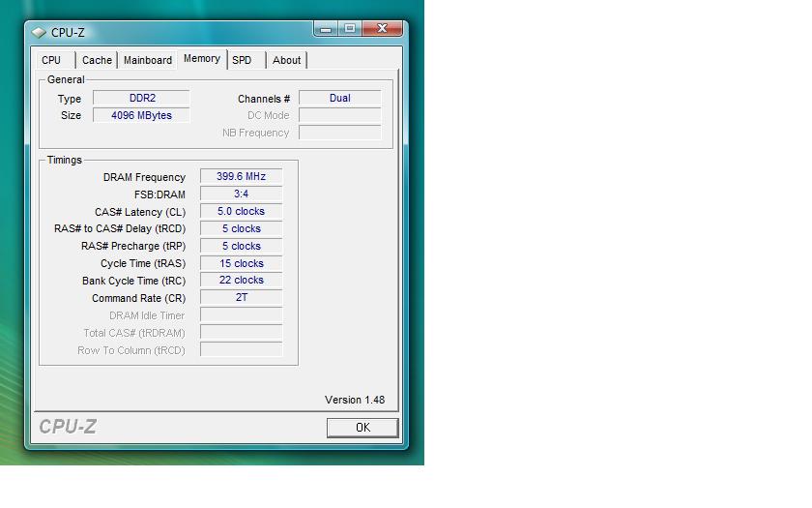Open the SPD tab
Image resolution: width=812 pixels, height=508 pixels.
pos(242,60)
